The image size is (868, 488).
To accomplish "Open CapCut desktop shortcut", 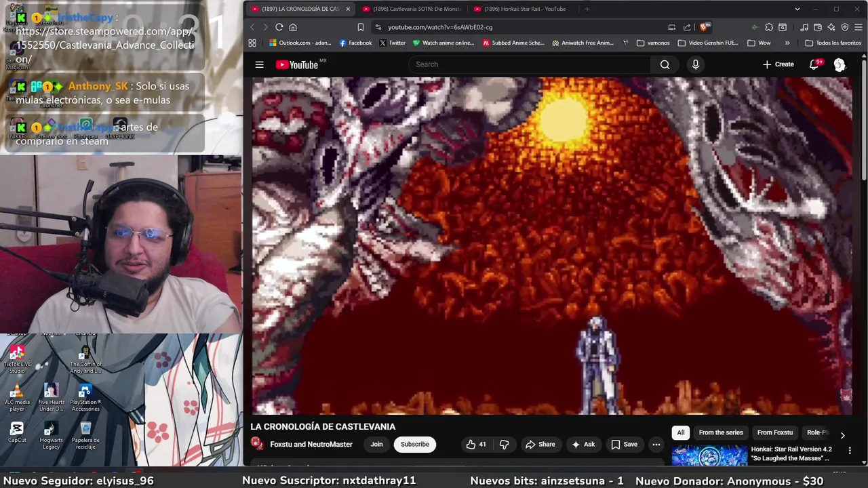I will [x=17, y=432].
